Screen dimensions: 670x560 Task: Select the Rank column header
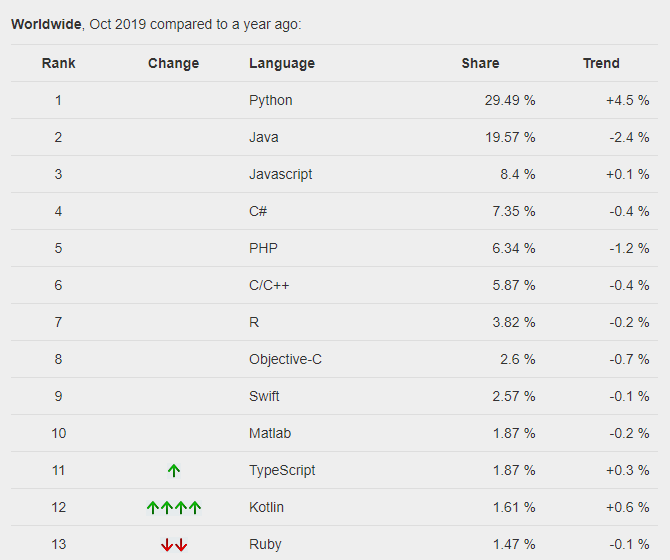(x=58, y=63)
